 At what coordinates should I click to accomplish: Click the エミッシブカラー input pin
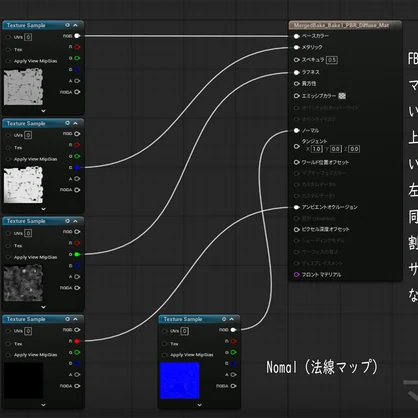(296, 96)
